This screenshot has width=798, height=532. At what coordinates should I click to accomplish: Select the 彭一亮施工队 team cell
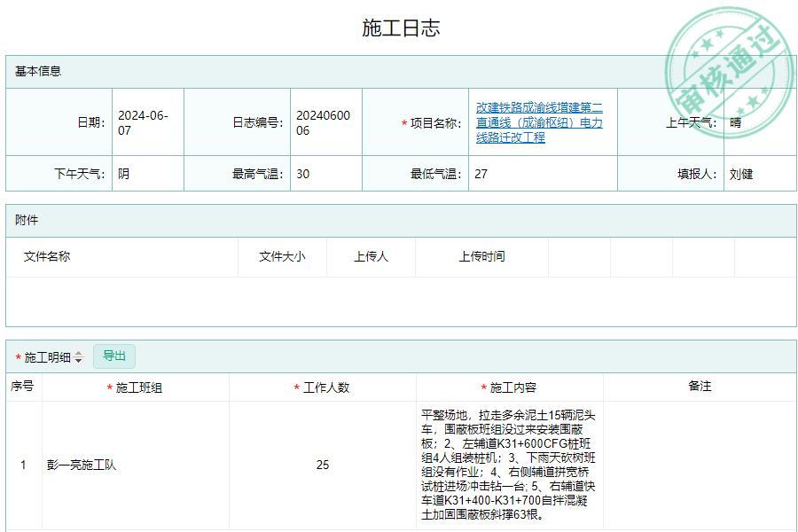(82, 465)
